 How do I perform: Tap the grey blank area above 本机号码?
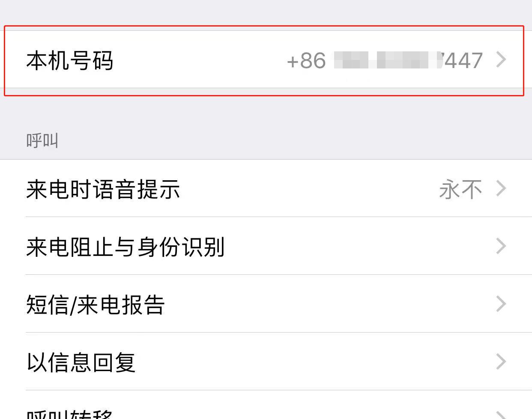pyautogui.click(x=266, y=12)
